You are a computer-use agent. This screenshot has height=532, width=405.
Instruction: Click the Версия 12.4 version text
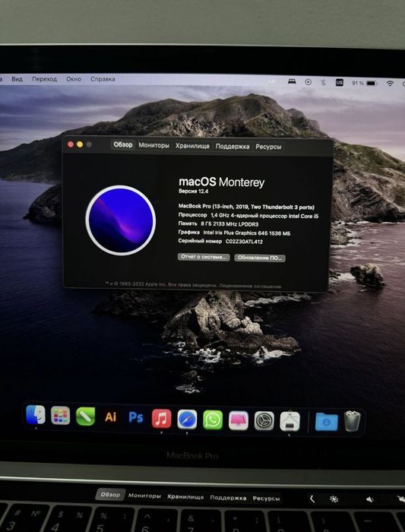click(193, 192)
